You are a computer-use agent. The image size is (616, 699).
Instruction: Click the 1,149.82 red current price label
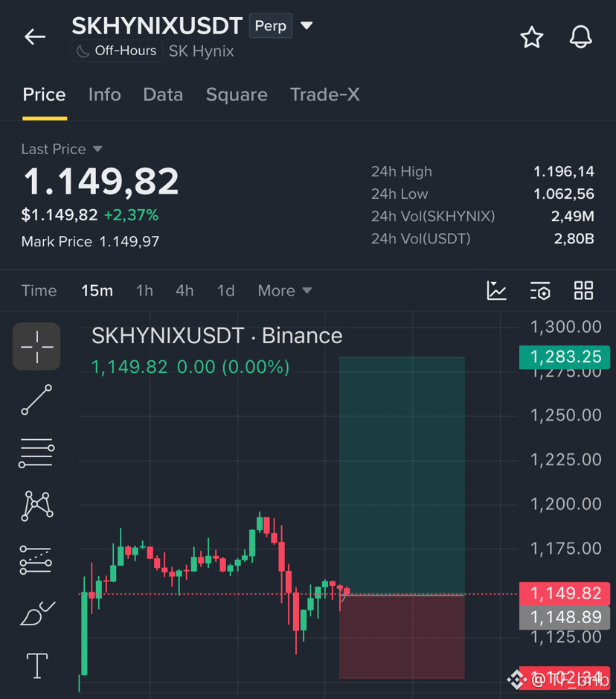pos(565,593)
